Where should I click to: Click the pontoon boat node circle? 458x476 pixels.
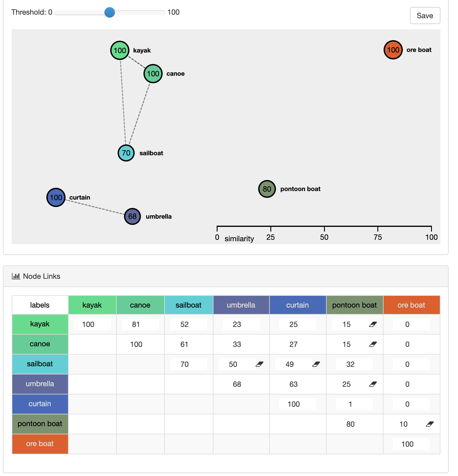pyautogui.click(x=267, y=189)
